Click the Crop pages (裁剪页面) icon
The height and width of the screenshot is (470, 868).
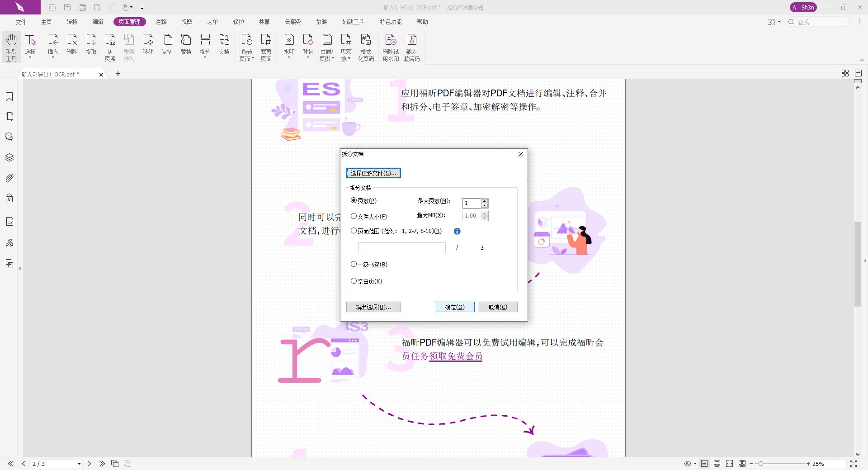[266, 47]
